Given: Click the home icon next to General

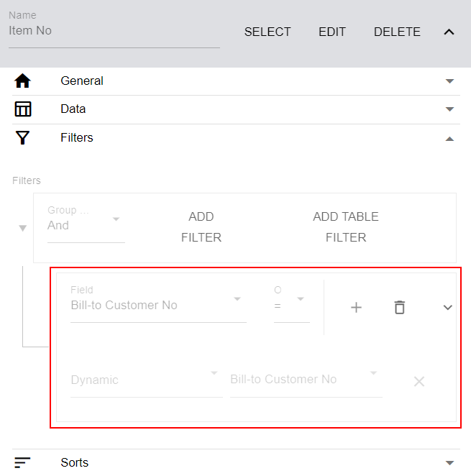Looking at the screenshot, I should click(23, 81).
